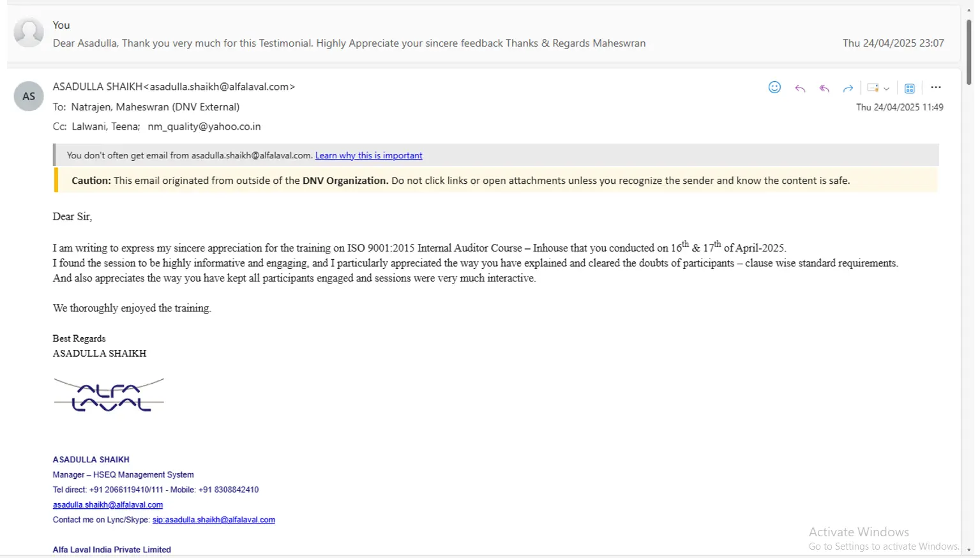
Task: Open the Apps grid icon
Action: point(910,88)
